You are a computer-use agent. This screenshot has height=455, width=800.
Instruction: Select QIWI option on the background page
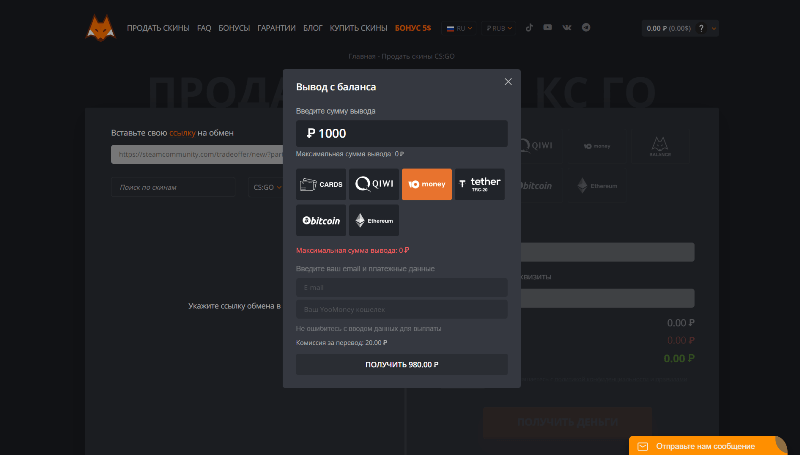tap(535, 146)
